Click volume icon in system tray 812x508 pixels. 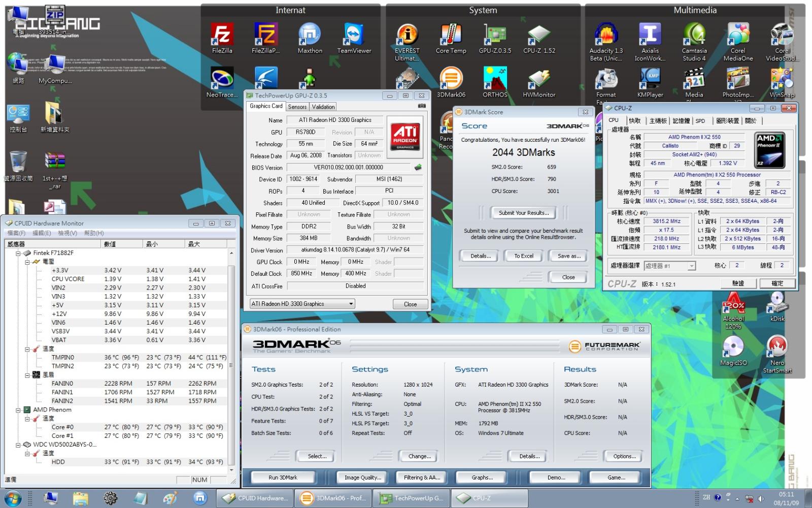point(761,498)
